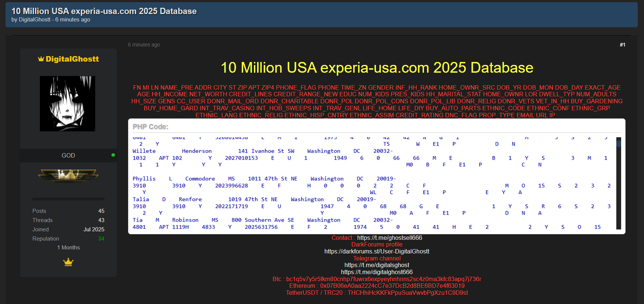Click the GOD user rank label
This screenshot has height=304, width=644.
click(68, 155)
